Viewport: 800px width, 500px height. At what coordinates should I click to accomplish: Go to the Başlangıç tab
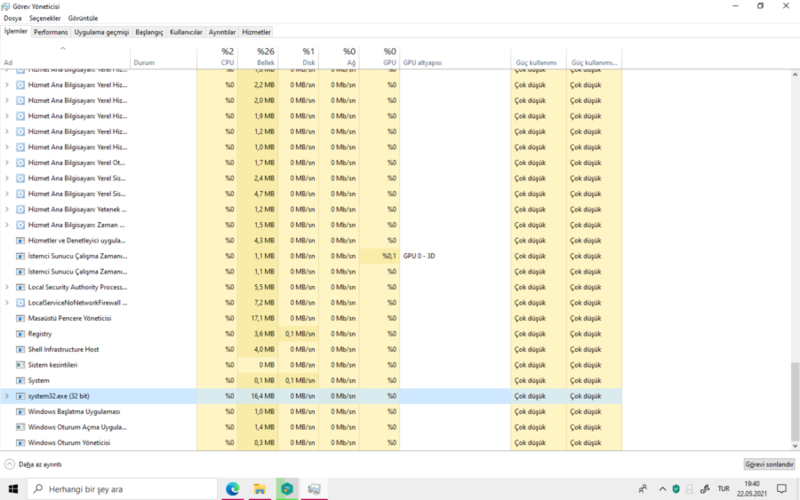pyautogui.click(x=148, y=32)
